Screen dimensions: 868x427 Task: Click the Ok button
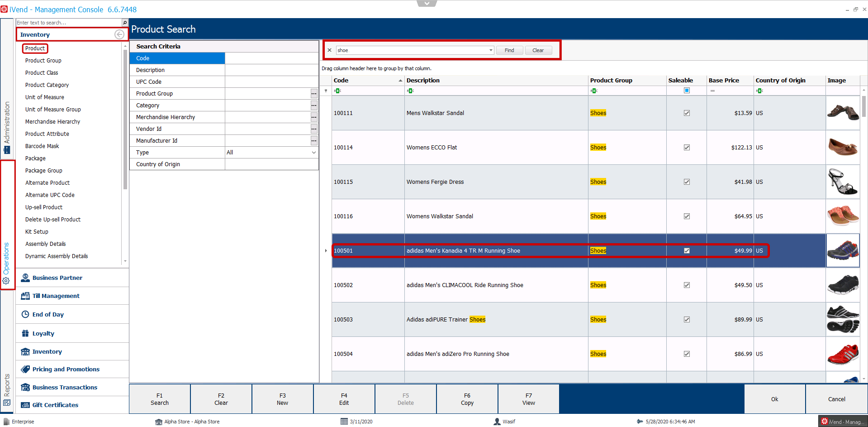tap(775, 399)
